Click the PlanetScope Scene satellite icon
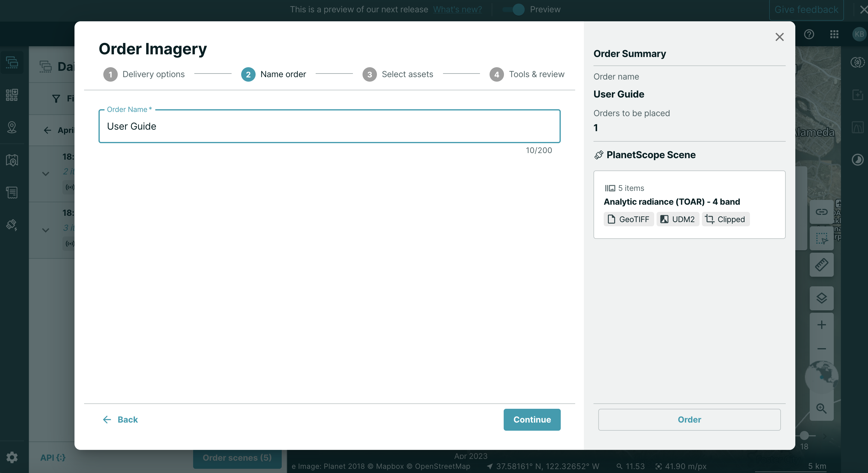The height and width of the screenshot is (473, 868). (x=598, y=155)
